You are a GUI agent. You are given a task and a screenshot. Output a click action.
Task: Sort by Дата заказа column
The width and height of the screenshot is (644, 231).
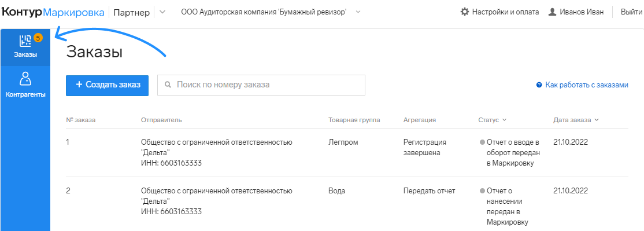pyautogui.click(x=576, y=120)
